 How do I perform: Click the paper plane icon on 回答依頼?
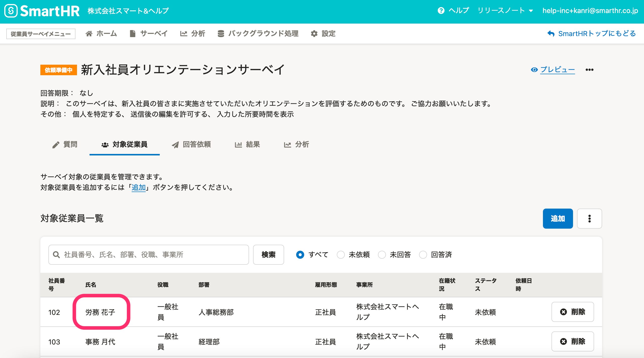point(175,145)
